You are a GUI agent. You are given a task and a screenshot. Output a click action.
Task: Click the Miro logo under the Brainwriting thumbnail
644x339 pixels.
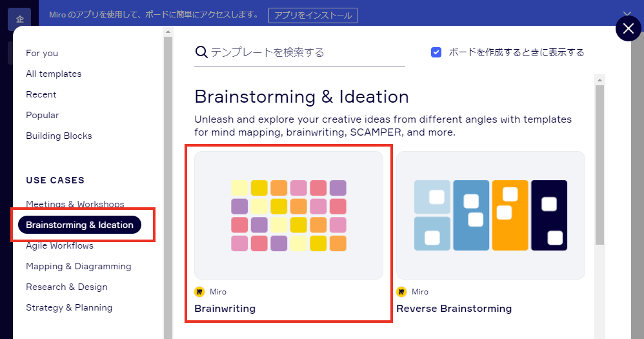point(199,292)
